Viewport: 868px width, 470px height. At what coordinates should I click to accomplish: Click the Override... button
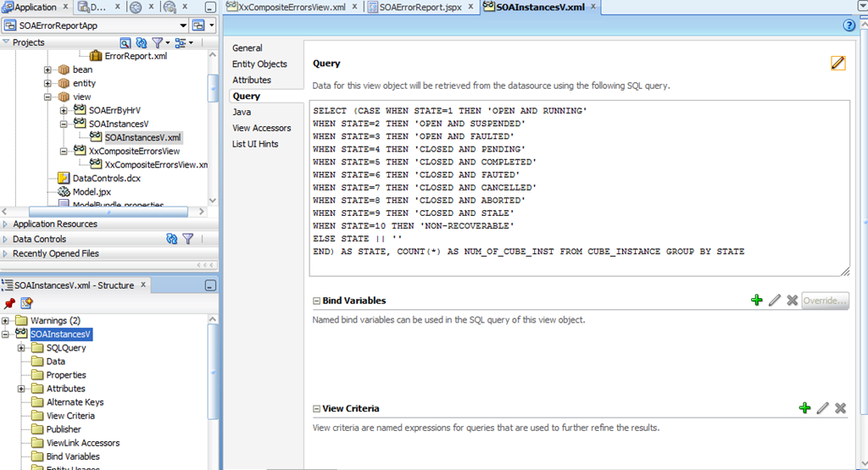[x=825, y=301]
